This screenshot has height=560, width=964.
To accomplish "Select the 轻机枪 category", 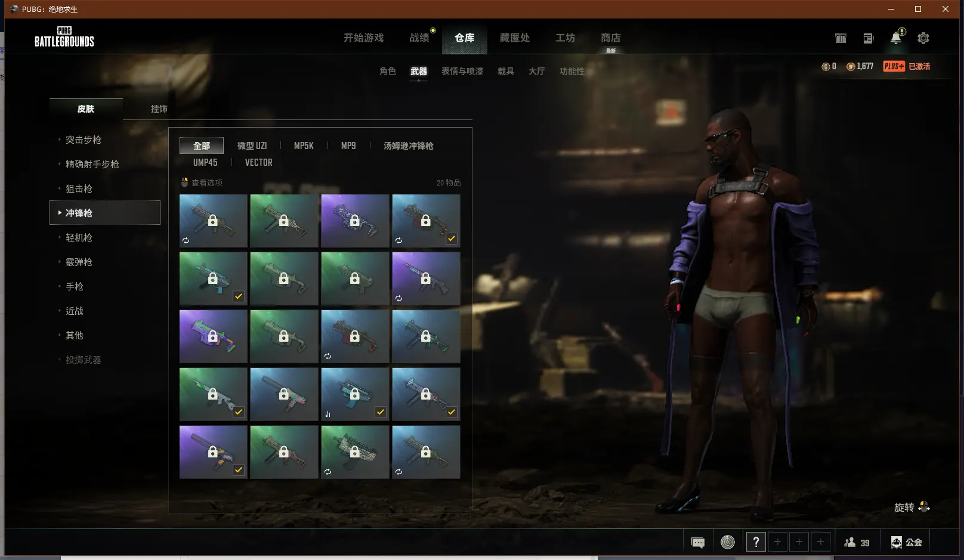I will coord(79,237).
